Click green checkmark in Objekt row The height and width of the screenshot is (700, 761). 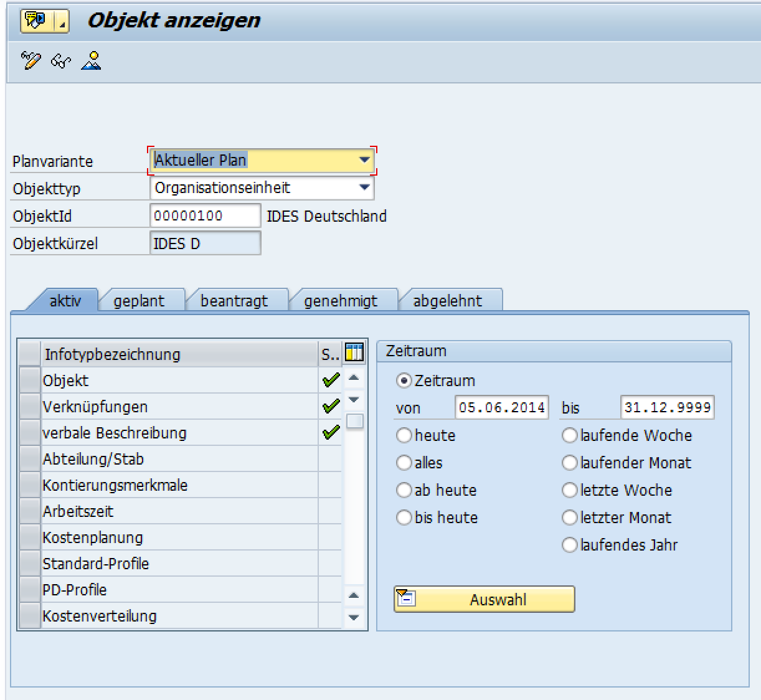pyautogui.click(x=331, y=380)
